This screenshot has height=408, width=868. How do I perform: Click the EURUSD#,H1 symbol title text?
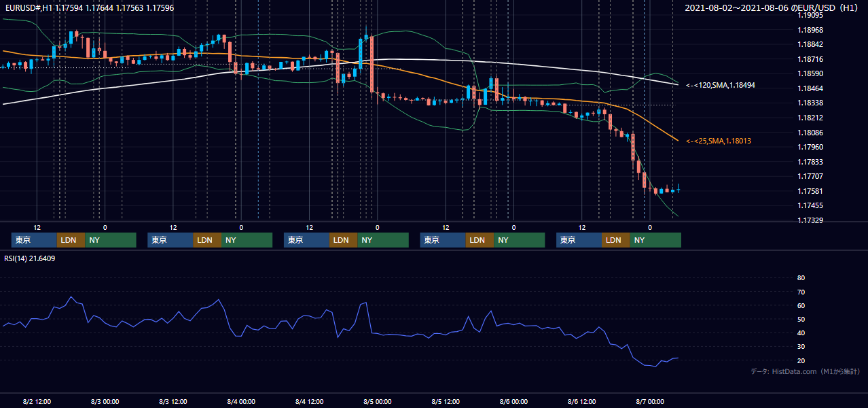(x=28, y=8)
